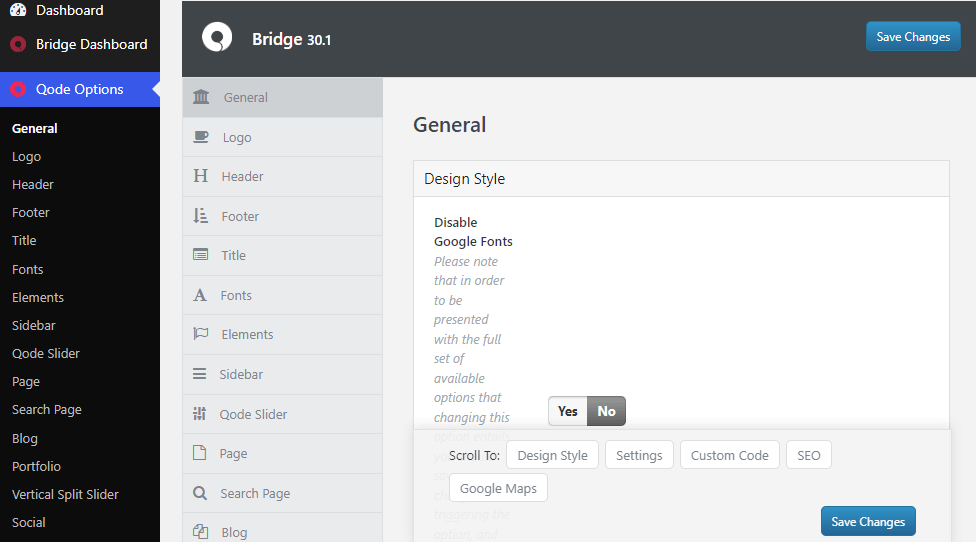Open Vertical Split Slider submenu link
976x542 pixels.
coord(65,495)
